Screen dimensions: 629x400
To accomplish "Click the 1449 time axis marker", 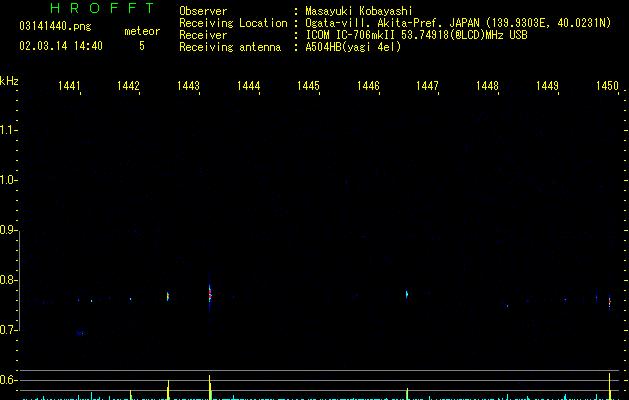I will pyautogui.click(x=547, y=86).
